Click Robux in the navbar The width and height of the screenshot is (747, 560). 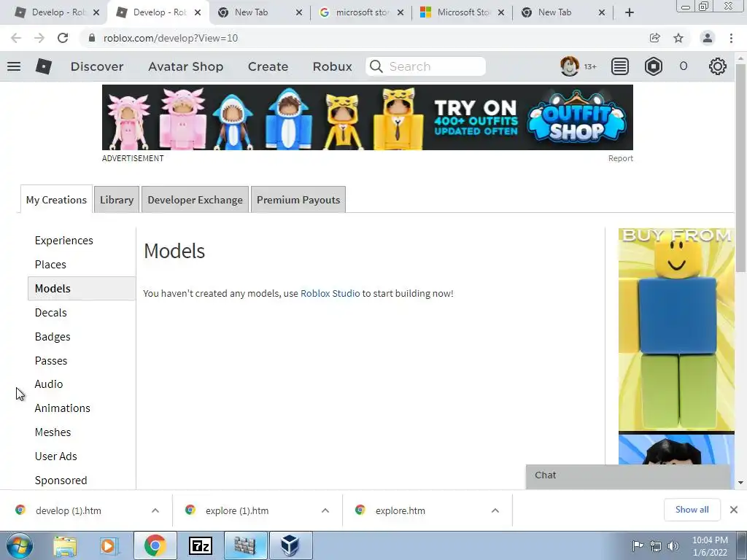[x=333, y=66]
